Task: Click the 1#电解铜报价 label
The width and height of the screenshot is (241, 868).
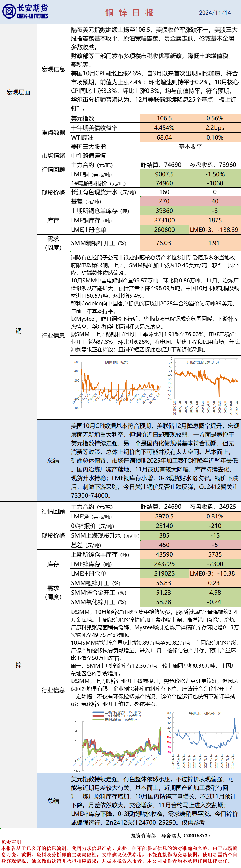Action: [x=105, y=183]
